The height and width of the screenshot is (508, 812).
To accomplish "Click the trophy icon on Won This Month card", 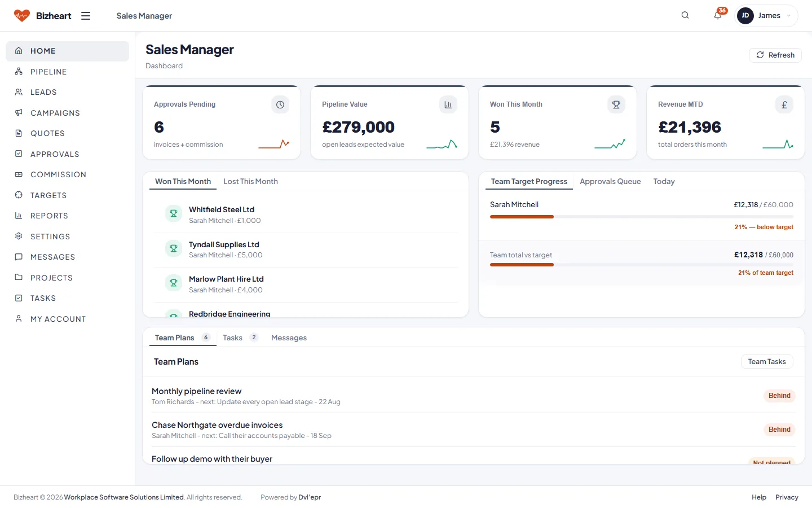I will click(616, 104).
